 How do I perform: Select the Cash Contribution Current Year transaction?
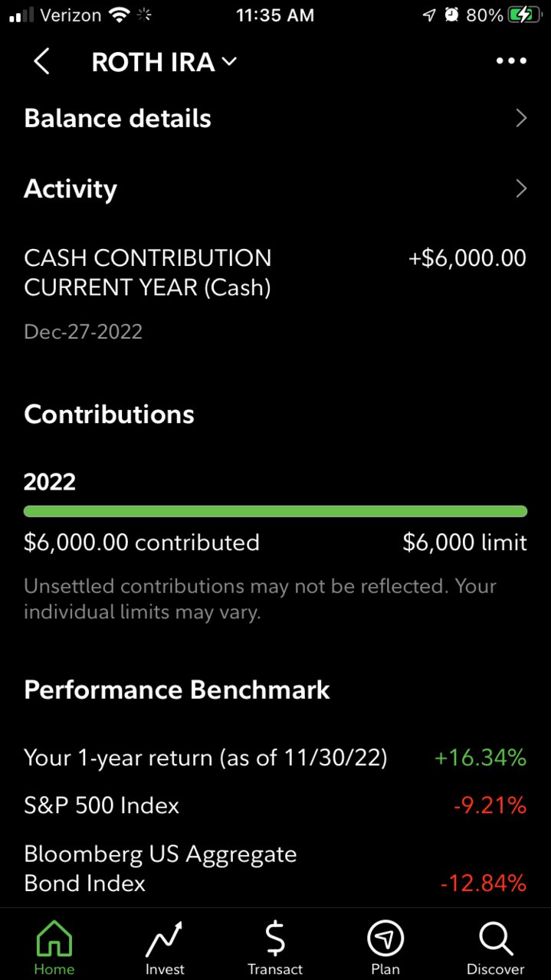coord(275,294)
